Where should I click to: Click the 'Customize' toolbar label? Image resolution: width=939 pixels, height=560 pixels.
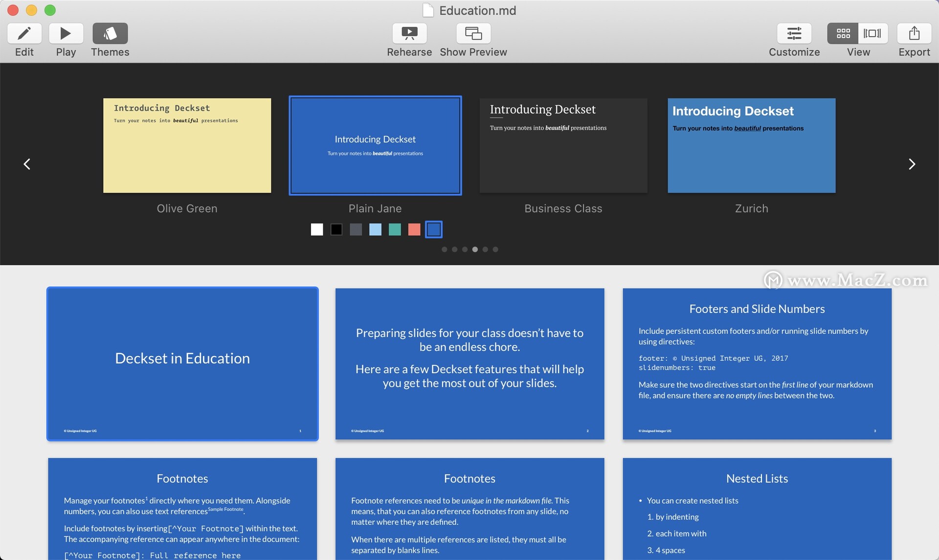click(794, 52)
